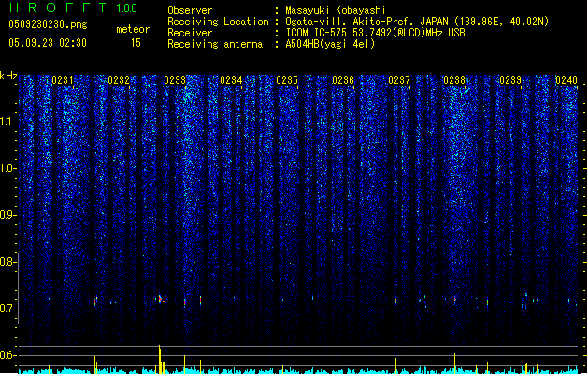The image size is (588, 374).
Task: Click the 0.7 kHz axis label
Action: tap(8, 309)
